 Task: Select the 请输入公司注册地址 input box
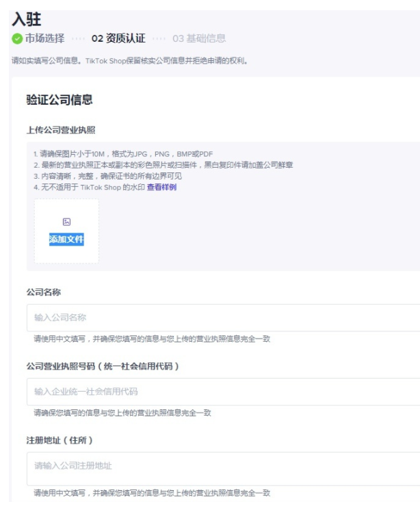click(223, 466)
